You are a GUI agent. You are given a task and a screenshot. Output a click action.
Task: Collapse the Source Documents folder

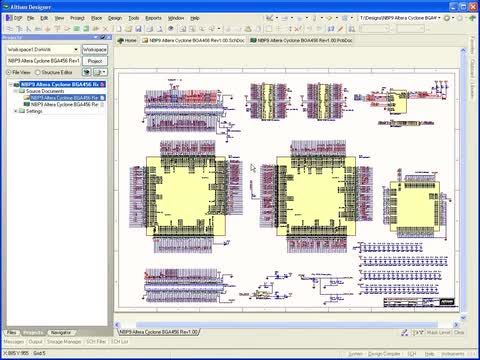pyautogui.click(x=15, y=91)
